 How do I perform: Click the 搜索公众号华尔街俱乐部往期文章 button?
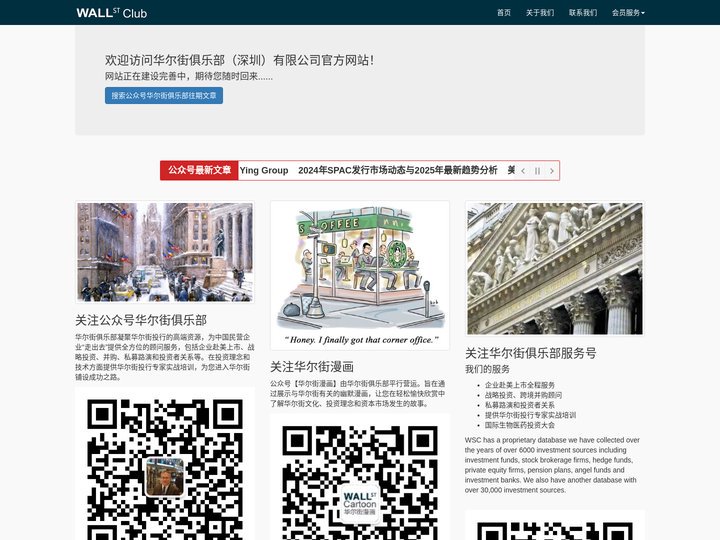point(164,96)
